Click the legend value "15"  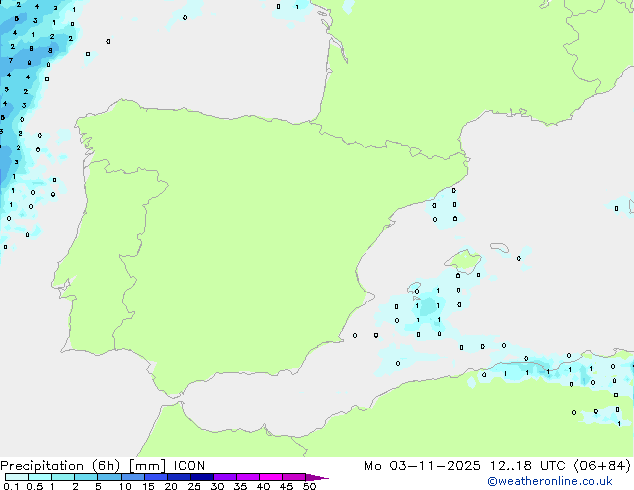click(148, 486)
